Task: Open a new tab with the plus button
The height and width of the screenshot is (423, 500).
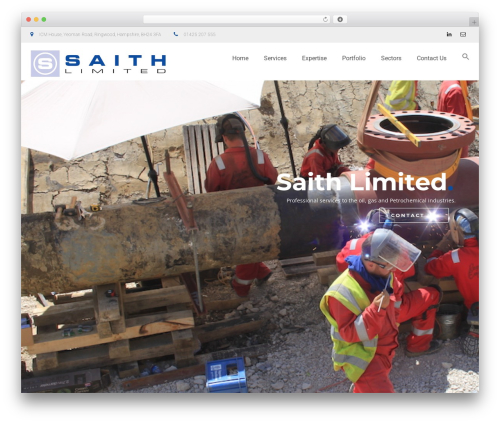Action: 474,22
